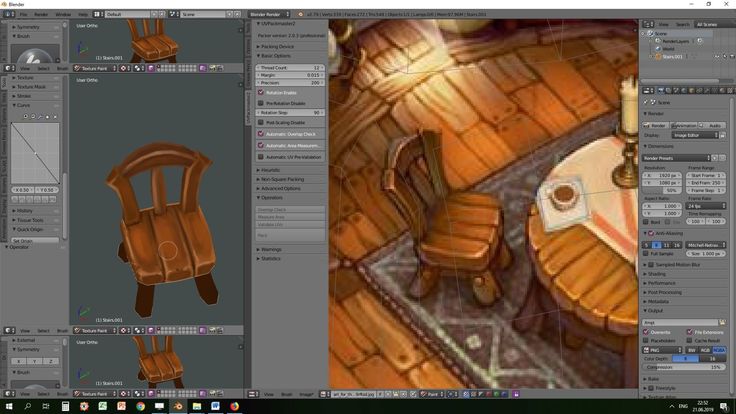Open the Window menu
This screenshot has width=736, height=414.
pos(63,15)
